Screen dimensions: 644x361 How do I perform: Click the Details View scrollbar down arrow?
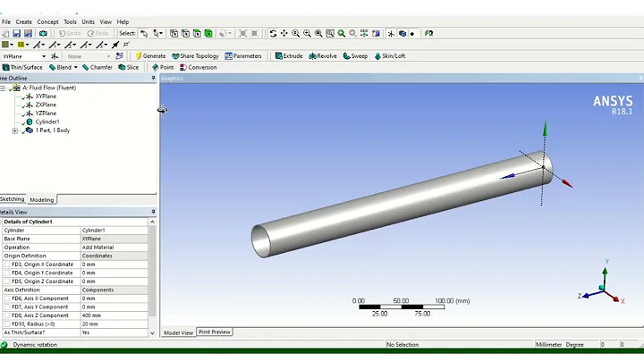tap(152, 333)
